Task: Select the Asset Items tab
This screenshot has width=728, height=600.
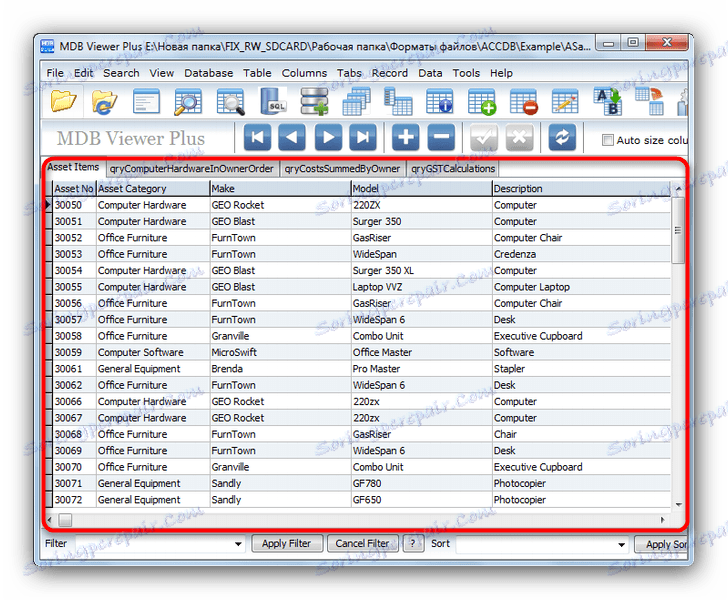Action: pos(73,167)
